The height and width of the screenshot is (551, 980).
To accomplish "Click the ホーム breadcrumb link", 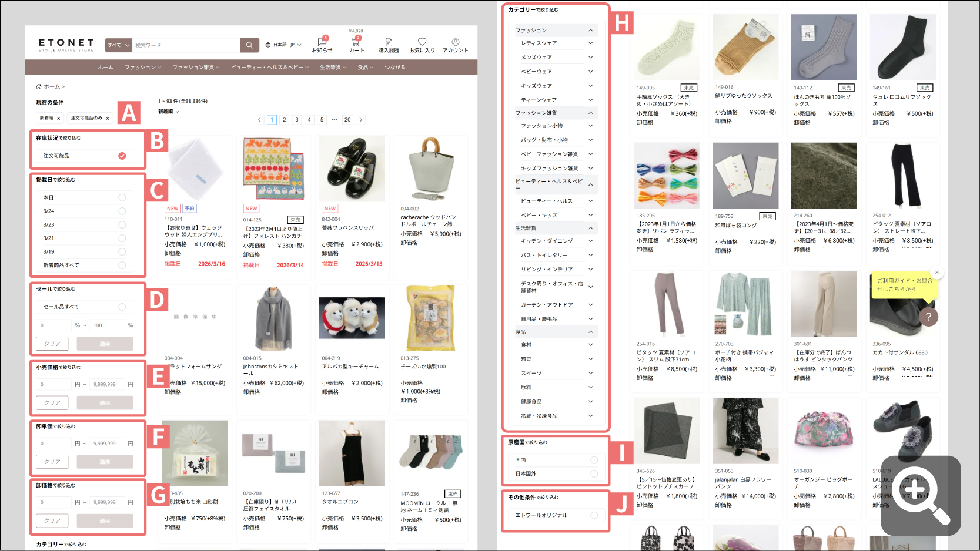I will tap(52, 86).
